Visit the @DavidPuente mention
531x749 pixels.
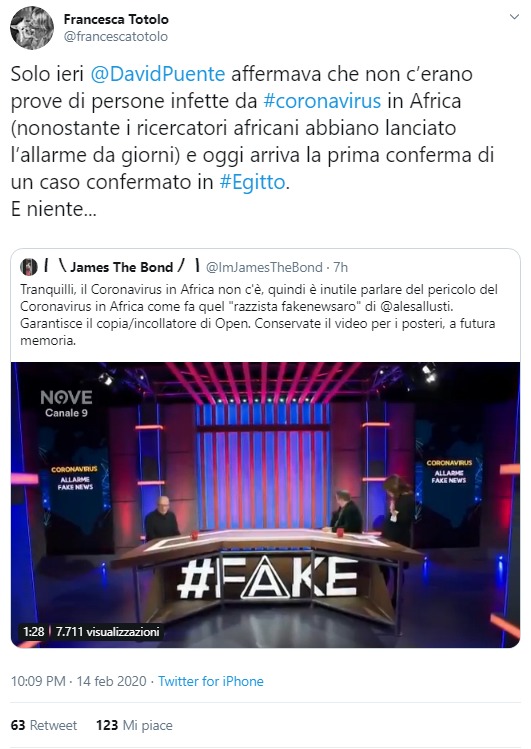(158, 74)
